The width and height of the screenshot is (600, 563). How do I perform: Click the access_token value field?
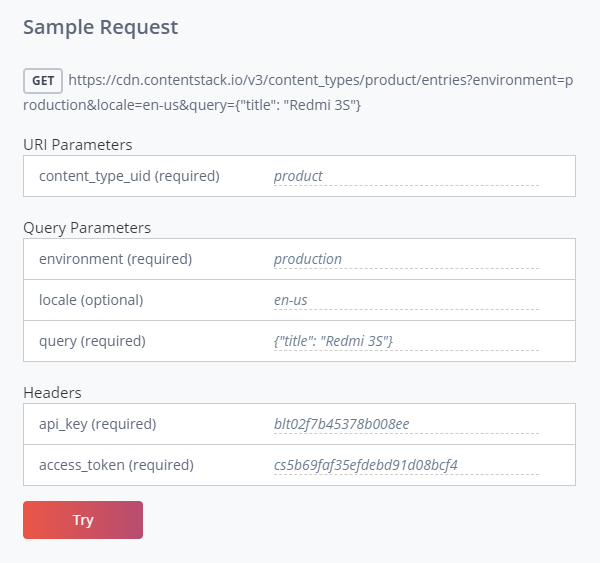tap(406, 465)
